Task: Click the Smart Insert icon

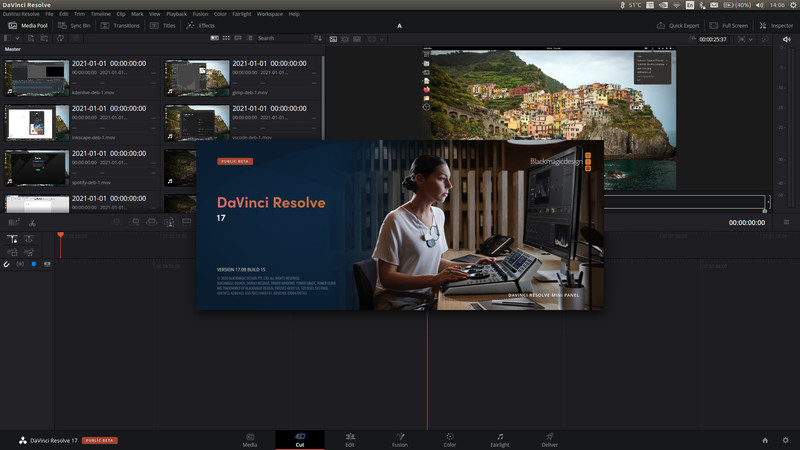Action: pos(117,222)
